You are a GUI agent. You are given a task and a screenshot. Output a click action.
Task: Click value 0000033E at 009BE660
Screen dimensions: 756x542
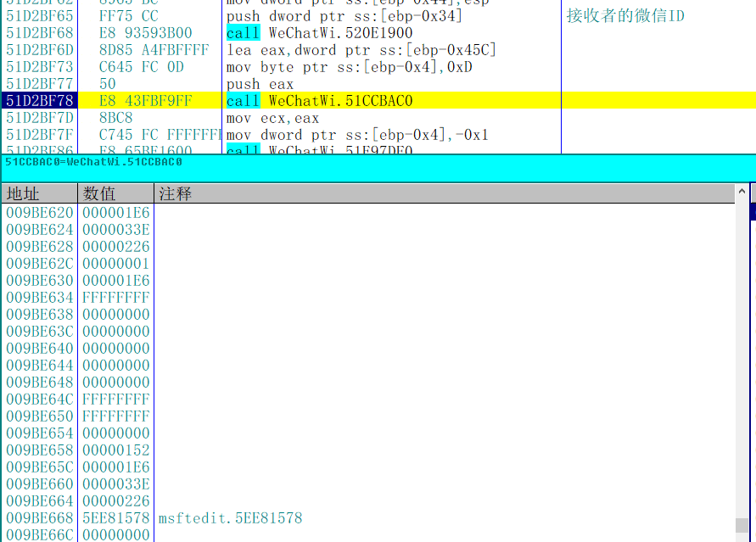[x=115, y=483]
